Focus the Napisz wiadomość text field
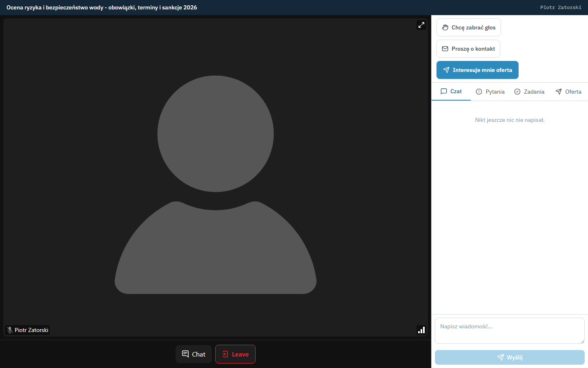 pyautogui.click(x=510, y=331)
